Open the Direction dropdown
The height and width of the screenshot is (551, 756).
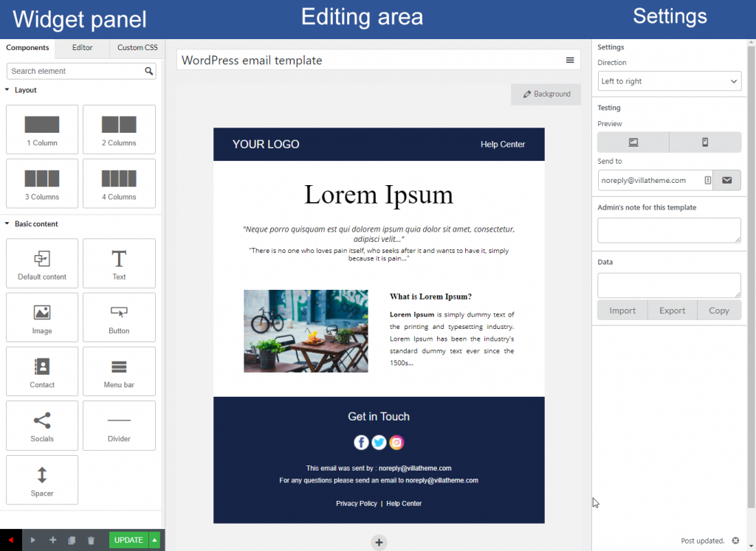[668, 81]
